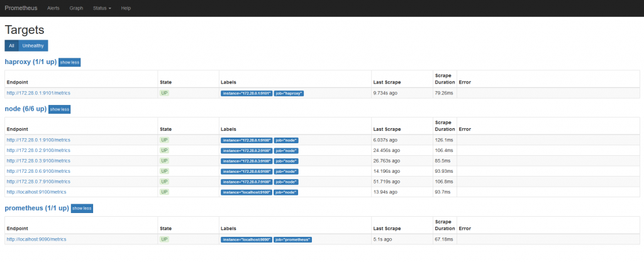
Task: Open the Graph page
Action: pyautogui.click(x=76, y=8)
